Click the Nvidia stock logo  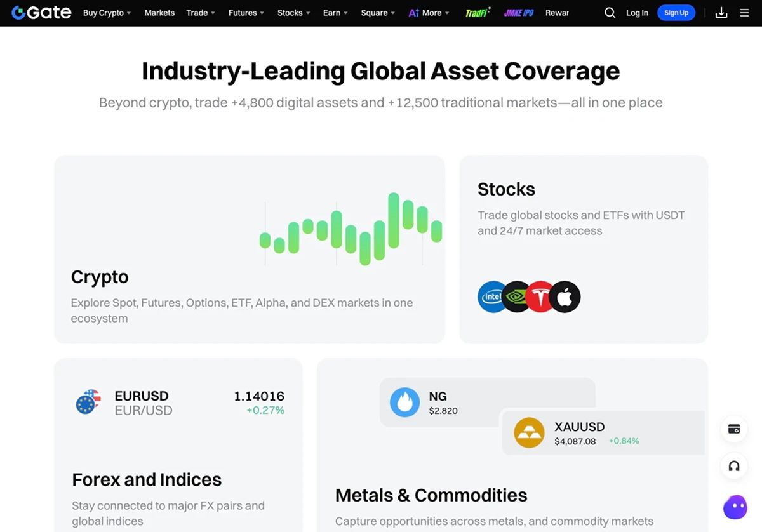[517, 296]
